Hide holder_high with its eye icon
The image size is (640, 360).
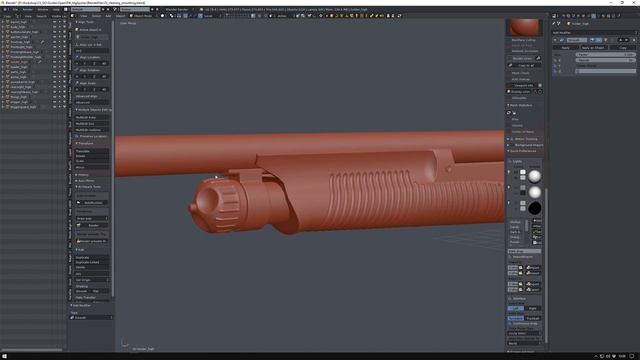54,62
